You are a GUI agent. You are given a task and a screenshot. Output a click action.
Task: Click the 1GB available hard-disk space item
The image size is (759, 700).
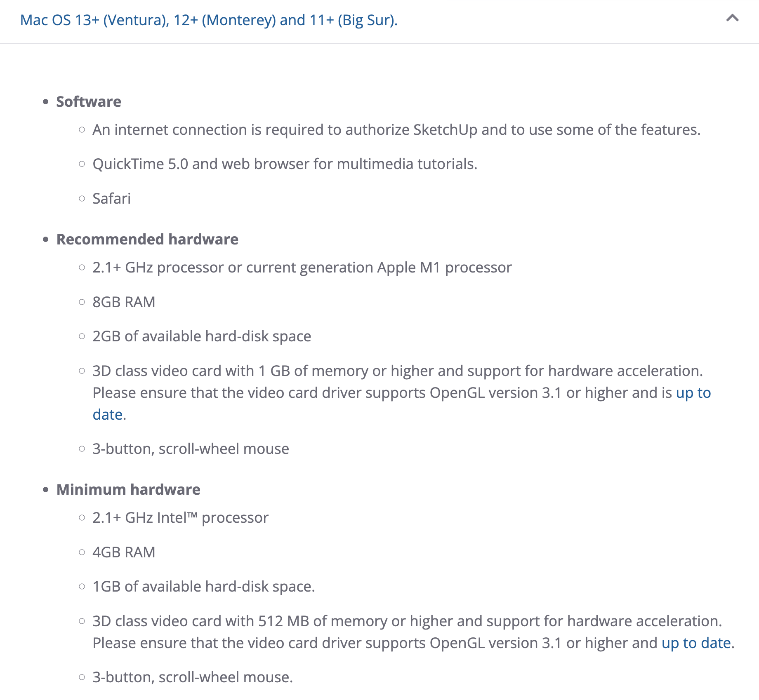203,587
